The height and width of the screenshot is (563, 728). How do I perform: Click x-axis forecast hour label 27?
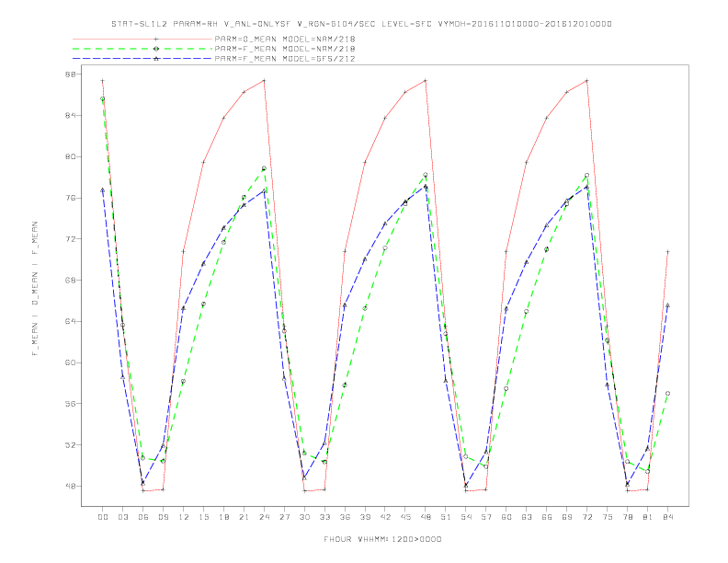[x=285, y=517]
